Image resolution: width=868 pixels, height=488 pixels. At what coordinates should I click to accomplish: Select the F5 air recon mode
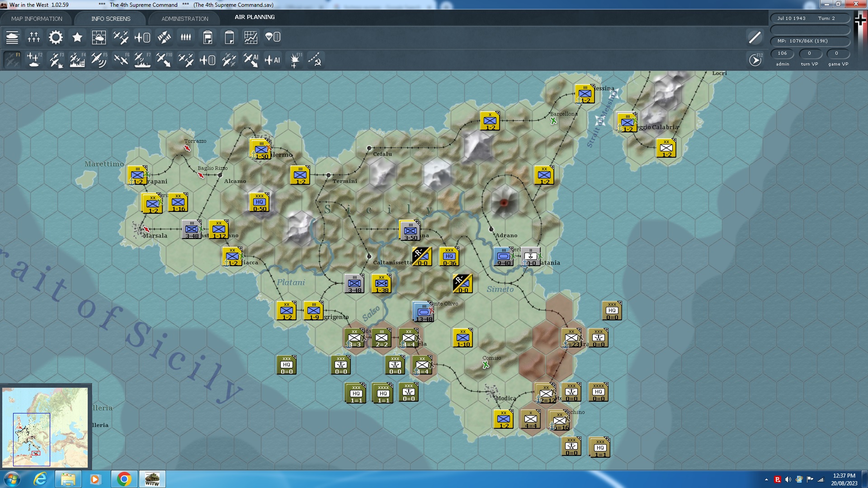[99, 60]
